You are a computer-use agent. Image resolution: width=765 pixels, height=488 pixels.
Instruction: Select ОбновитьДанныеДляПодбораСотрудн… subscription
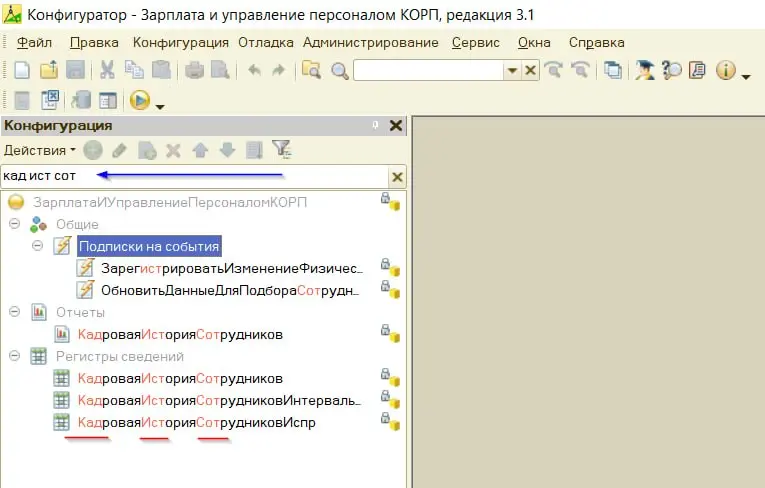point(230,290)
